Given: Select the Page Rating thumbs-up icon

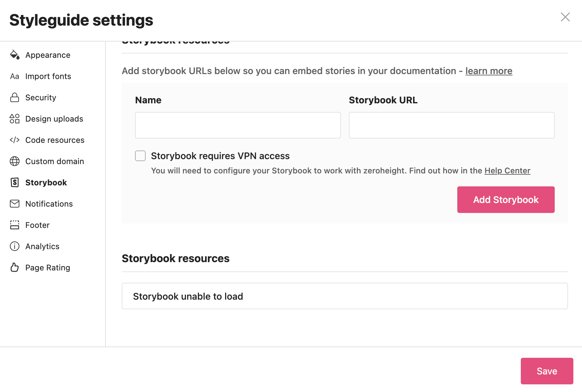Looking at the screenshot, I should click(x=15, y=267).
